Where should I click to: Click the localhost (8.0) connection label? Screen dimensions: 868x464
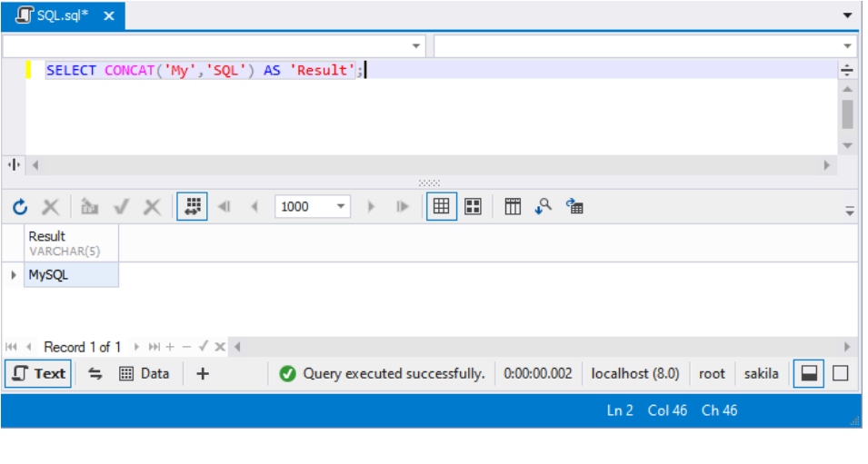click(635, 374)
